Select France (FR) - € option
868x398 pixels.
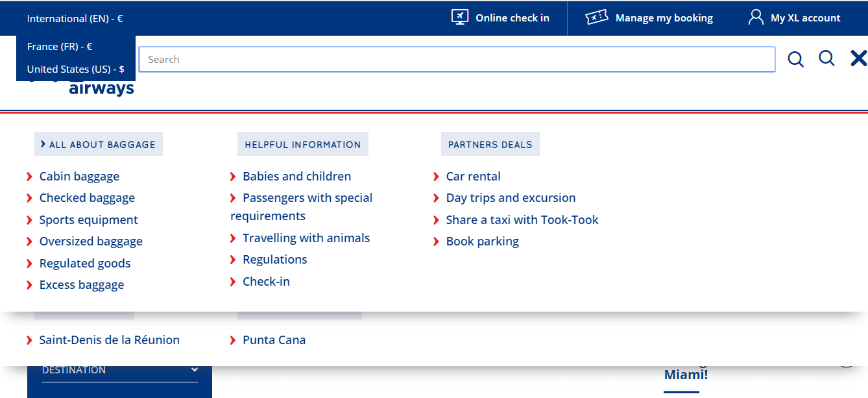[x=60, y=47]
